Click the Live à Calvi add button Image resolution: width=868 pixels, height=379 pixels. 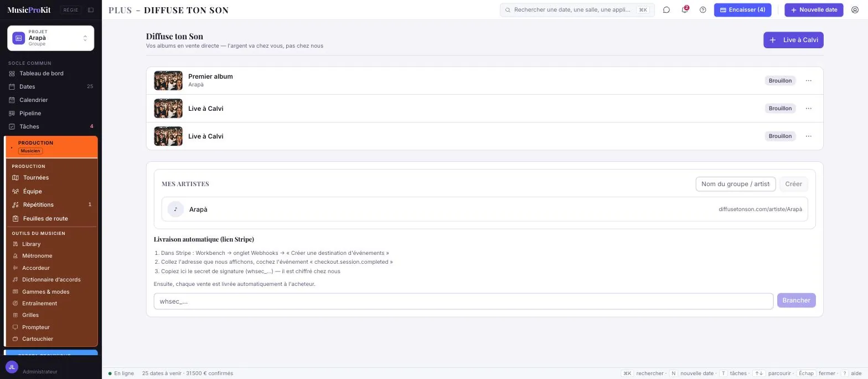[793, 40]
